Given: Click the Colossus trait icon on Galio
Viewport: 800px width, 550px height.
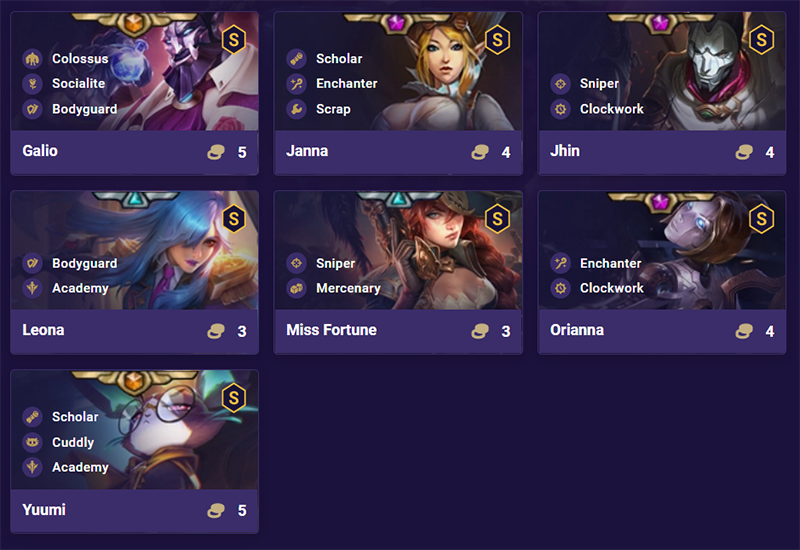Looking at the screenshot, I should coord(31,59).
